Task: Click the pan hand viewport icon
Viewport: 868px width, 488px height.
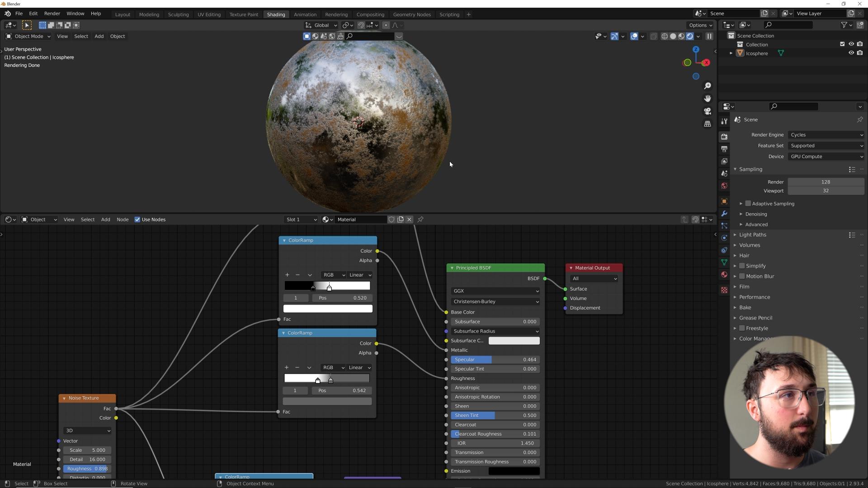Action: tap(708, 99)
